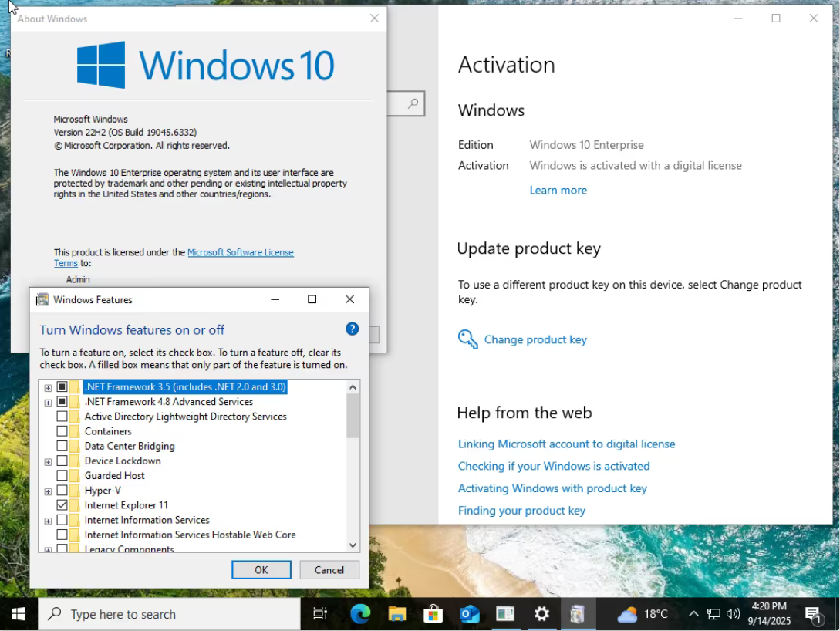This screenshot has width=840, height=631.
Task: Minimize the Windows Features window
Action: 275,299
